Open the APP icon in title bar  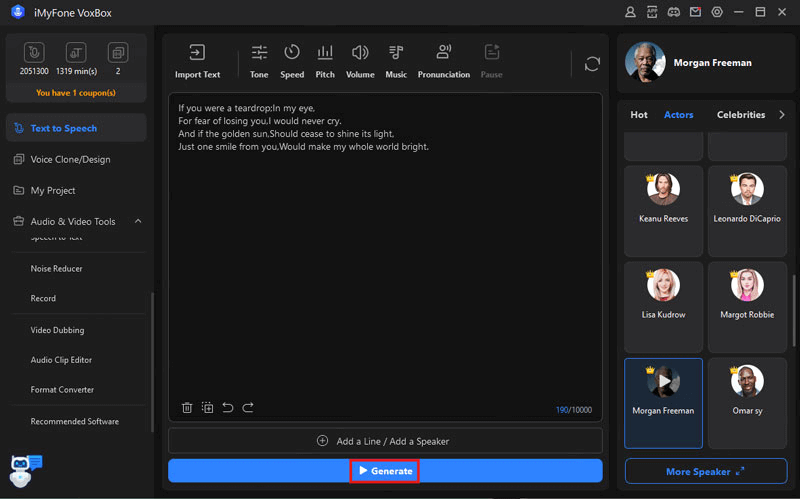point(652,12)
